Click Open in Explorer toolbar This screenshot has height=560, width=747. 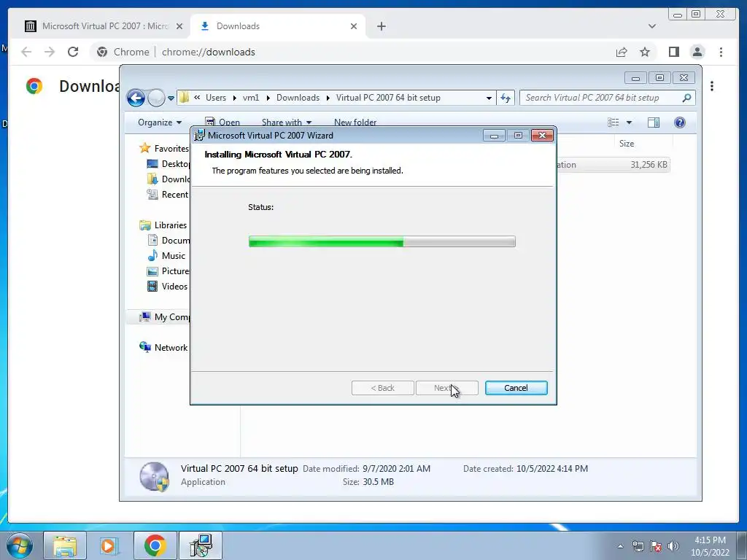click(222, 122)
